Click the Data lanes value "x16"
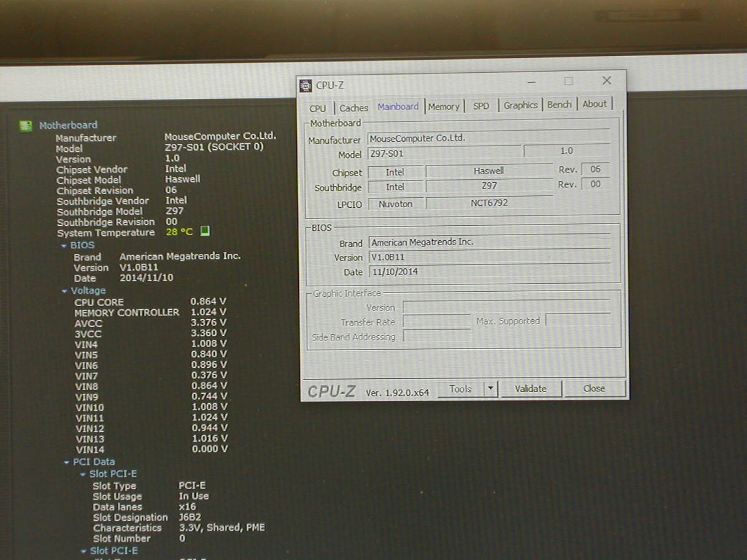747x560 pixels. (187, 507)
